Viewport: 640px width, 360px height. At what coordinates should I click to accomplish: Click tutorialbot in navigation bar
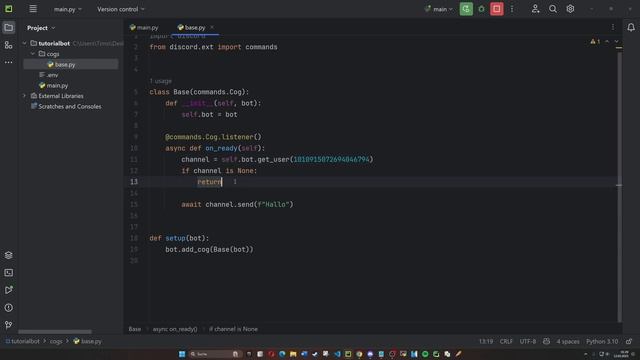click(23, 341)
